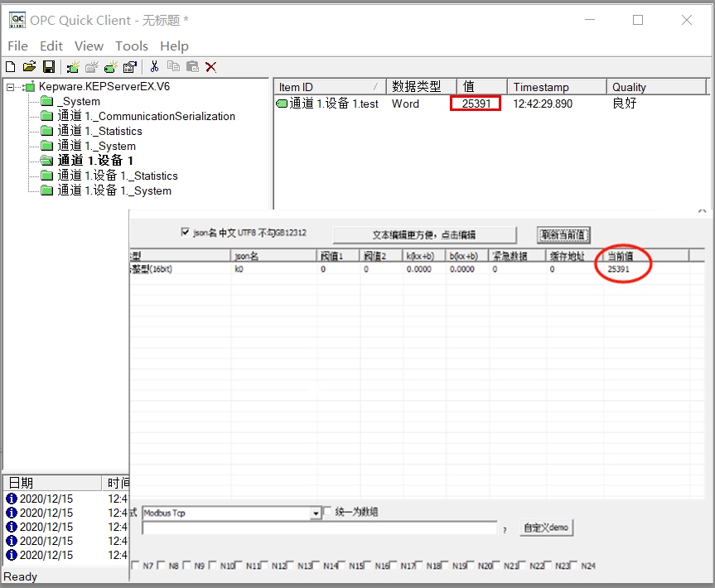
Task: Click the New Server Connection icon
Action: pyautogui.click(x=73, y=67)
